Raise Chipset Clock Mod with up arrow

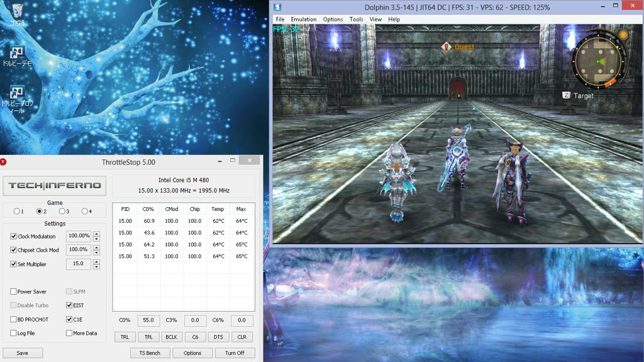pos(96,248)
